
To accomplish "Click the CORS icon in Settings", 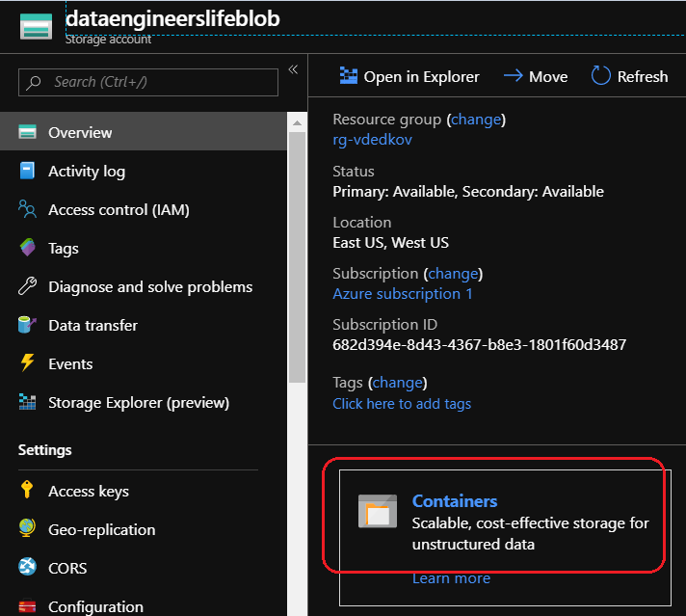I will tap(27, 566).
